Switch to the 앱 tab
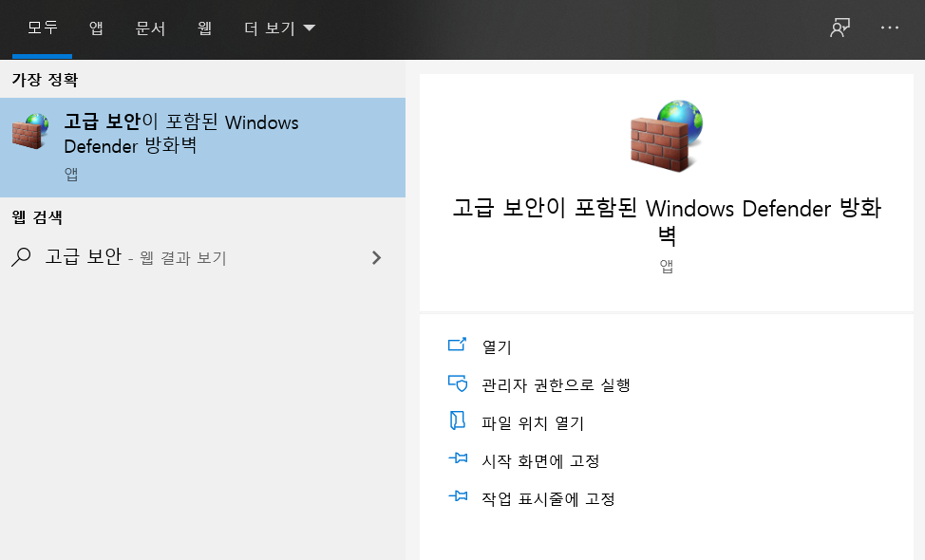 (96, 28)
